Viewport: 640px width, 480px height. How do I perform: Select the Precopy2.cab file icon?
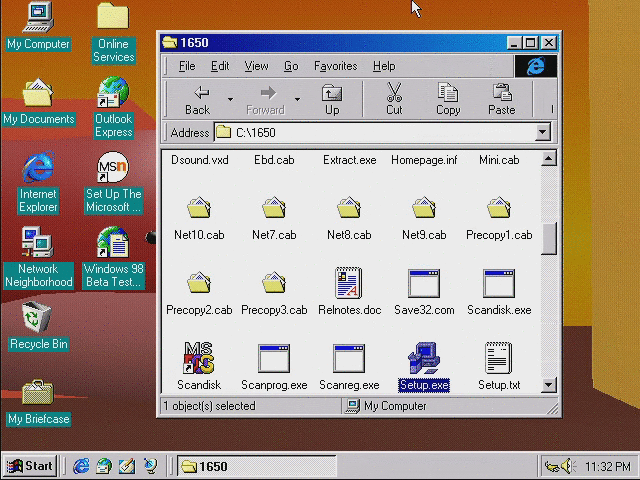[199, 282]
